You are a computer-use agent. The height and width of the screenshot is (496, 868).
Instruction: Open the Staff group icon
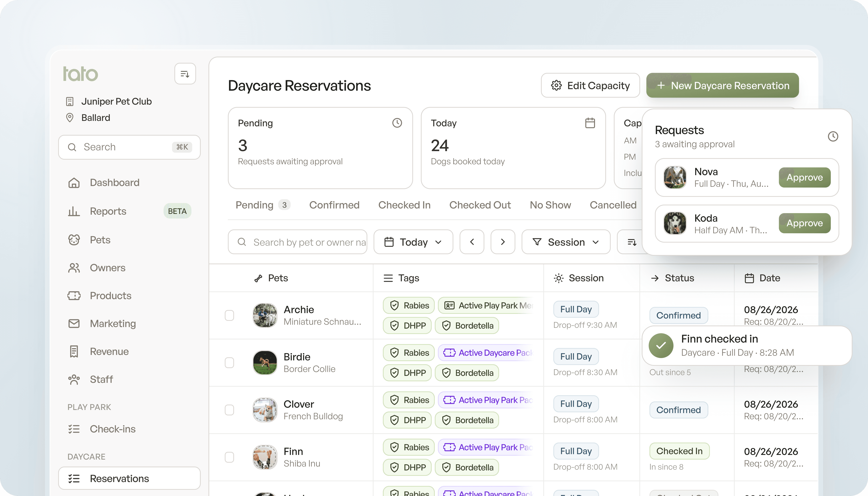74,380
